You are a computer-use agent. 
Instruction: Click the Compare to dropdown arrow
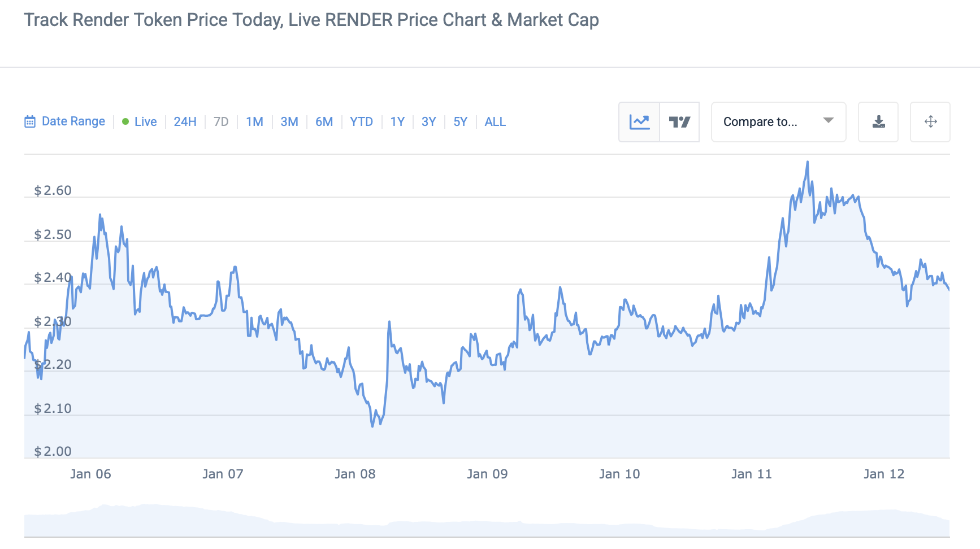(829, 121)
